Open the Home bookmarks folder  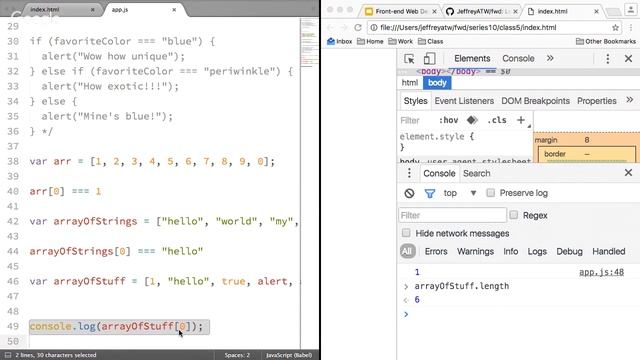[x=370, y=41]
